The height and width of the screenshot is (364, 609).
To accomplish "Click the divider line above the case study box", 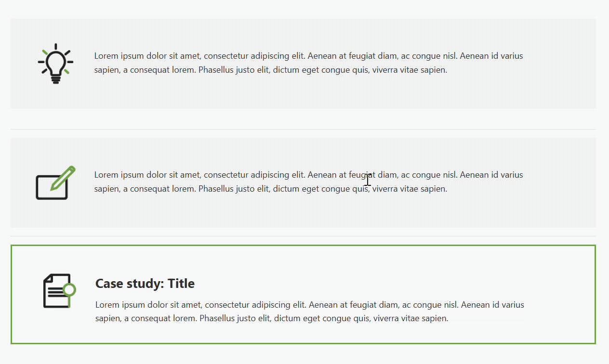I will tap(304, 236).
